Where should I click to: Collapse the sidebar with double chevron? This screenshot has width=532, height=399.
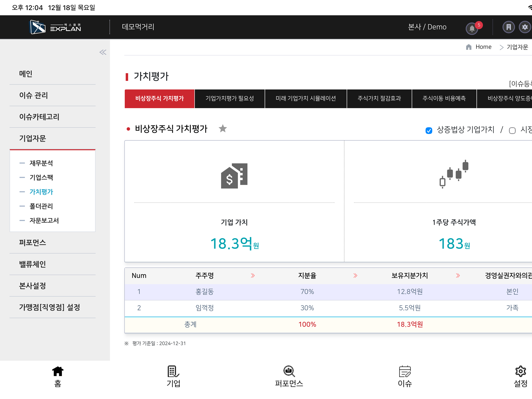click(103, 52)
